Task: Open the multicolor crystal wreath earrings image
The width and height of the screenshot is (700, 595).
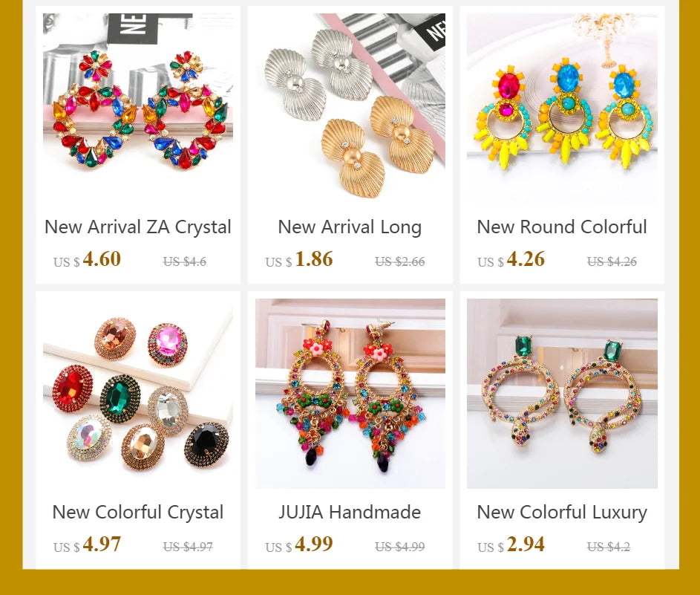Action: (138, 108)
